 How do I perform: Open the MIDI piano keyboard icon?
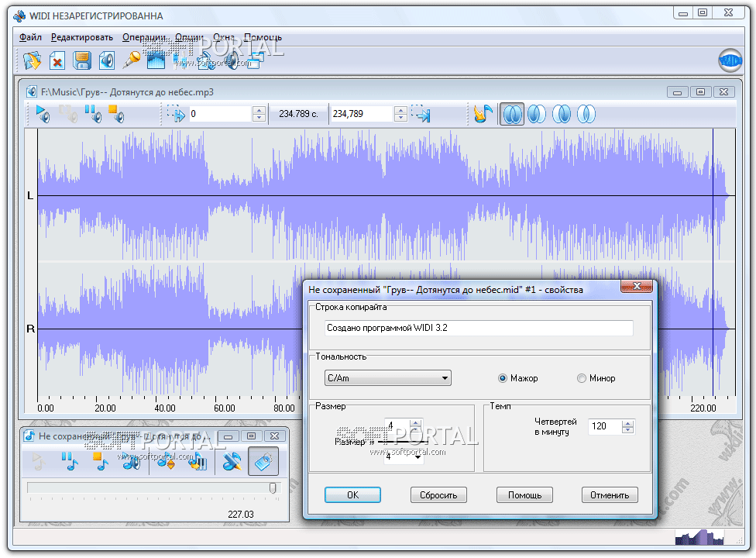198,462
